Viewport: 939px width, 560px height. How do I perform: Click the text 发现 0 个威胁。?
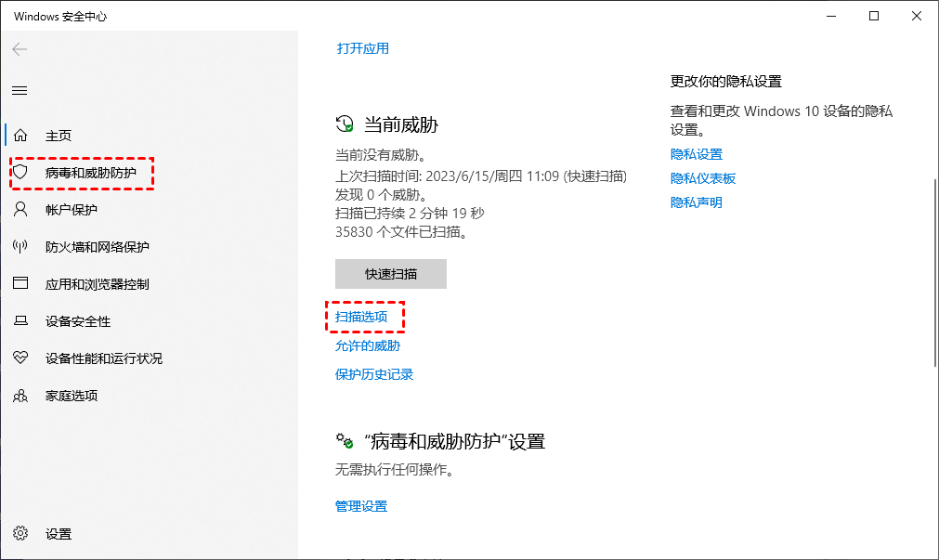click(x=381, y=195)
